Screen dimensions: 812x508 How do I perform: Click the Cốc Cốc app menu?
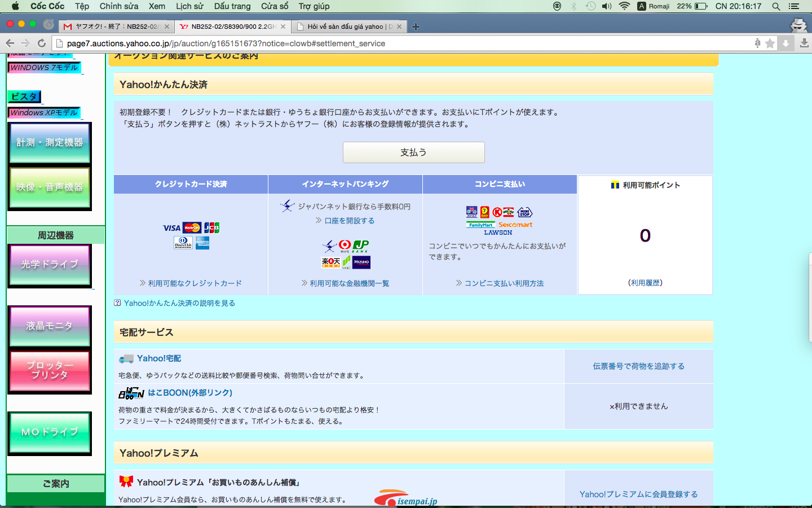[x=47, y=6]
